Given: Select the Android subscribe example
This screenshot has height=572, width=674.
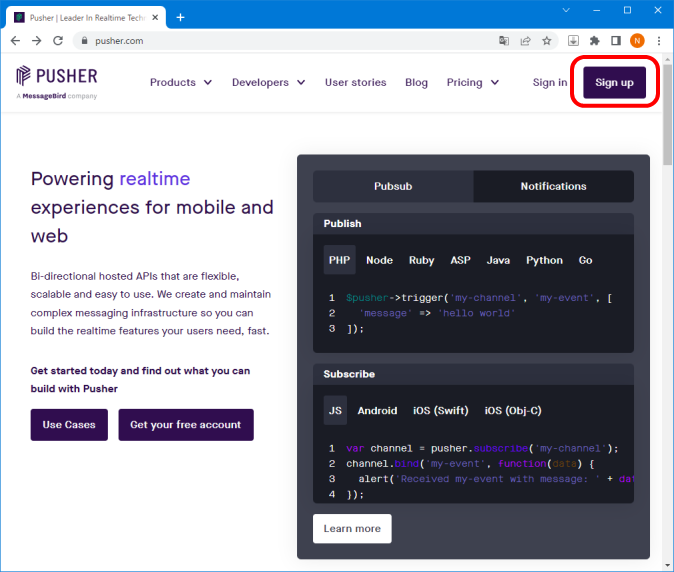Looking at the screenshot, I should 377,410.
